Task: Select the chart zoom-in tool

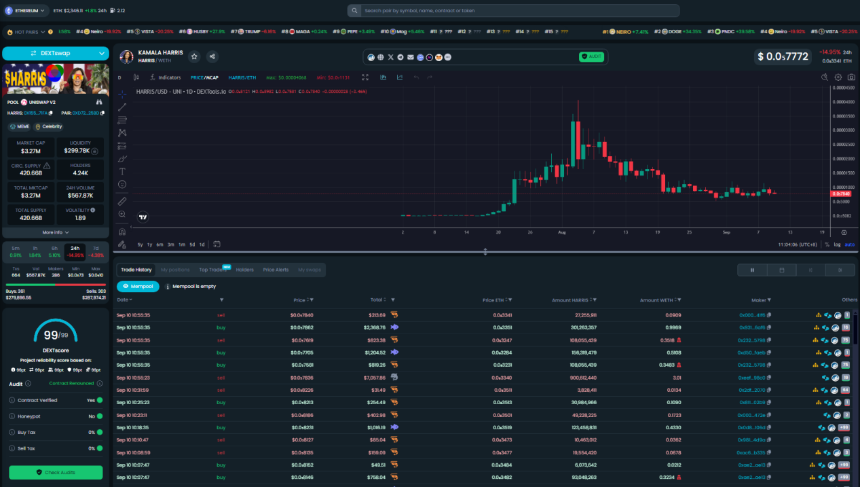Action: tap(122, 214)
